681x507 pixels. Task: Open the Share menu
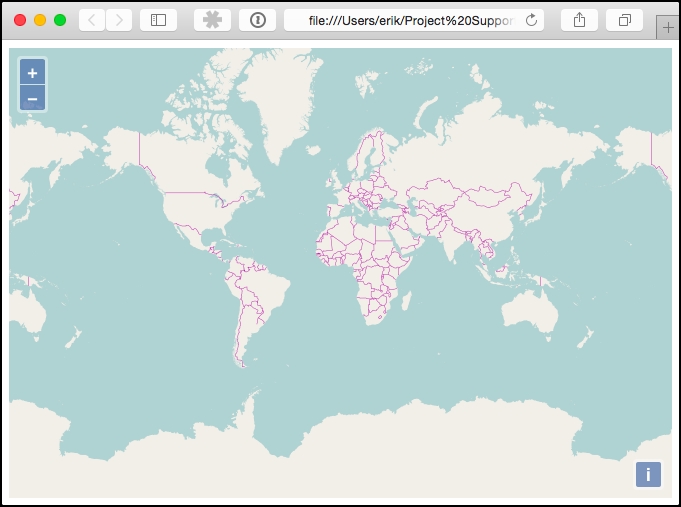point(579,20)
